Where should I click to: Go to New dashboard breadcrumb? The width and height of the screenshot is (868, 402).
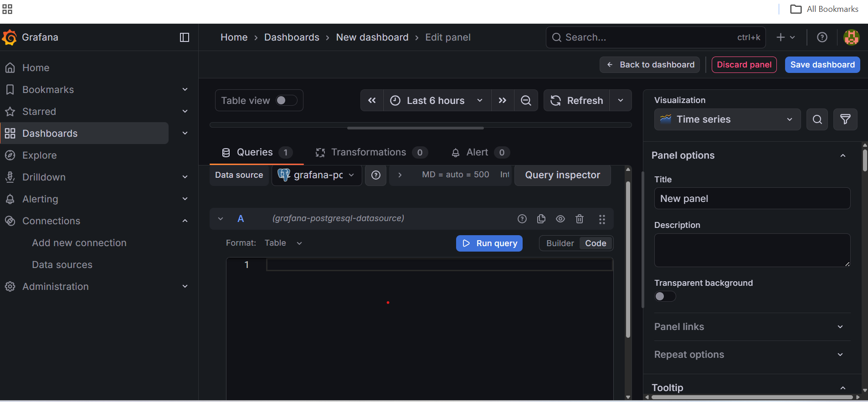coord(372,37)
